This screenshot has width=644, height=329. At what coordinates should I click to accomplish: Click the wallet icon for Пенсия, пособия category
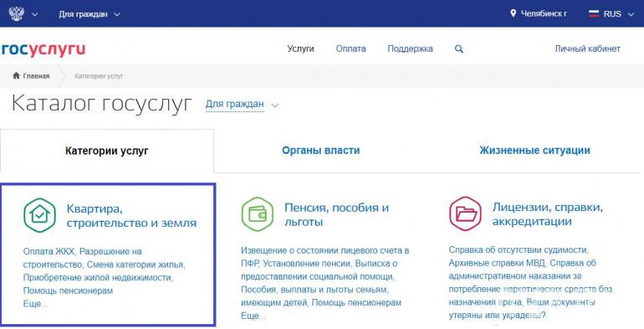click(x=257, y=214)
